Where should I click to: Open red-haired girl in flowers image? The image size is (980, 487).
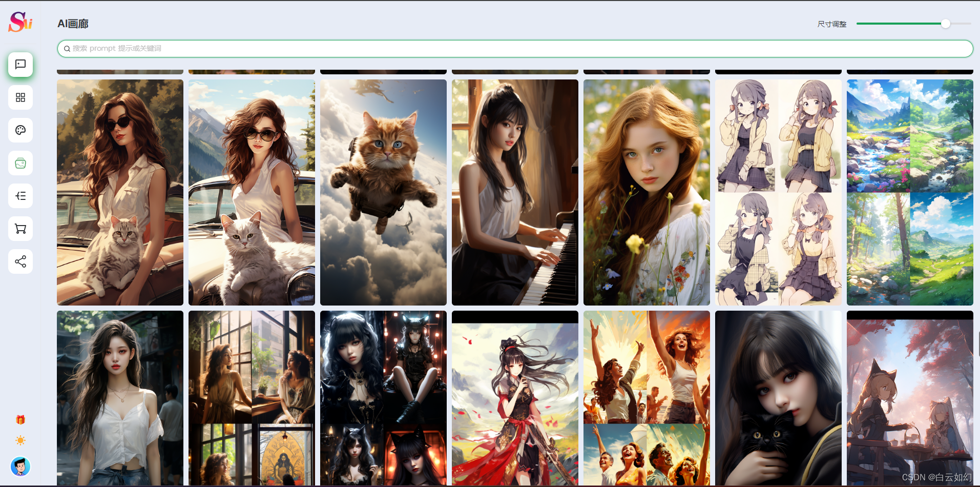tap(647, 192)
